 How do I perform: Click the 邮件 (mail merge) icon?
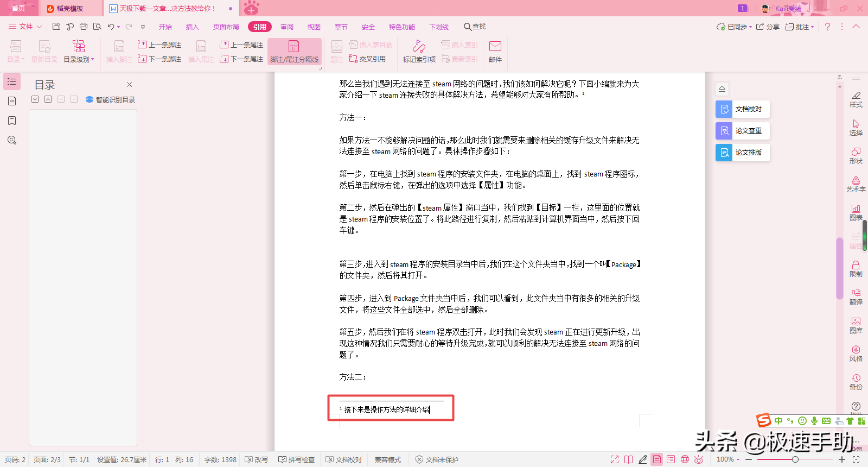click(495, 52)
